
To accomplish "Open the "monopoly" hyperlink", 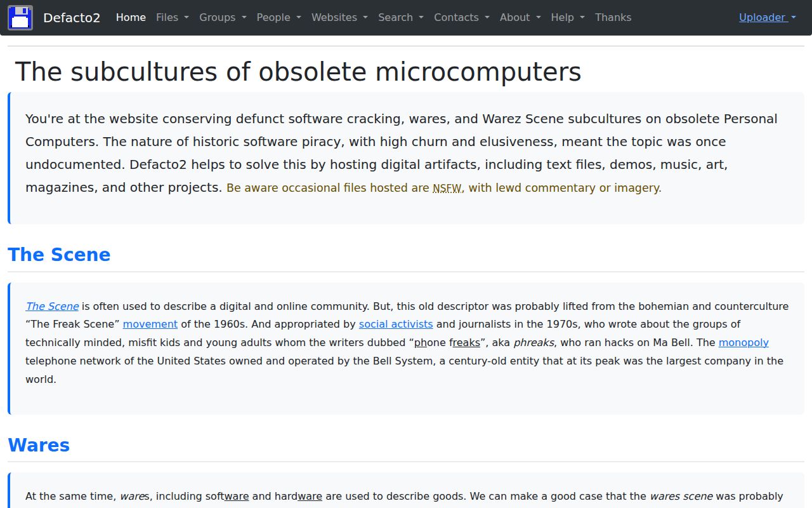I will coord(743,342).
